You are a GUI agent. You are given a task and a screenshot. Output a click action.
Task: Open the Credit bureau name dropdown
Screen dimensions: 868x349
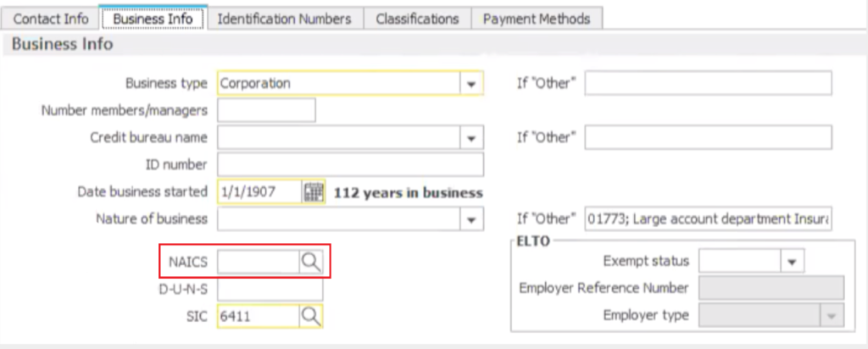coord(470,138)
